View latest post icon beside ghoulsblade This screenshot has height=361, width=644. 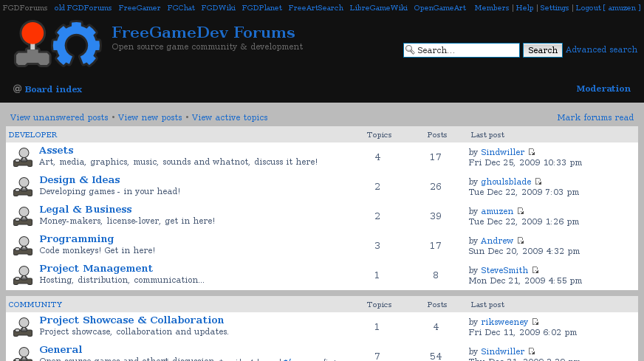pos(538,182)
